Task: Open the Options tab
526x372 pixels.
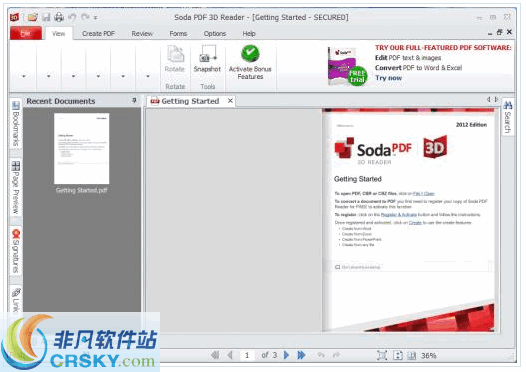Action: click(215, 34)
